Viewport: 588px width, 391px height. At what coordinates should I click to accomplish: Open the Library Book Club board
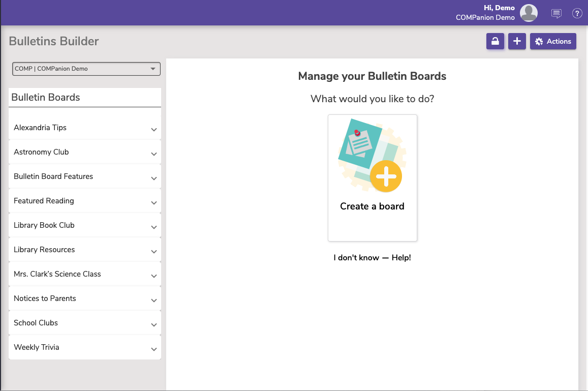44,225
